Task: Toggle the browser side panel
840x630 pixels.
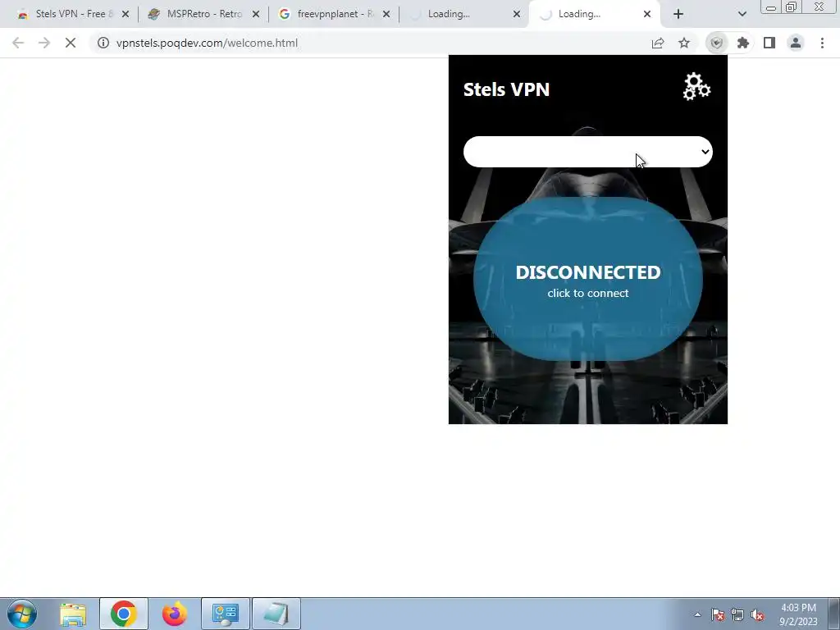Action: click(769, 43)
